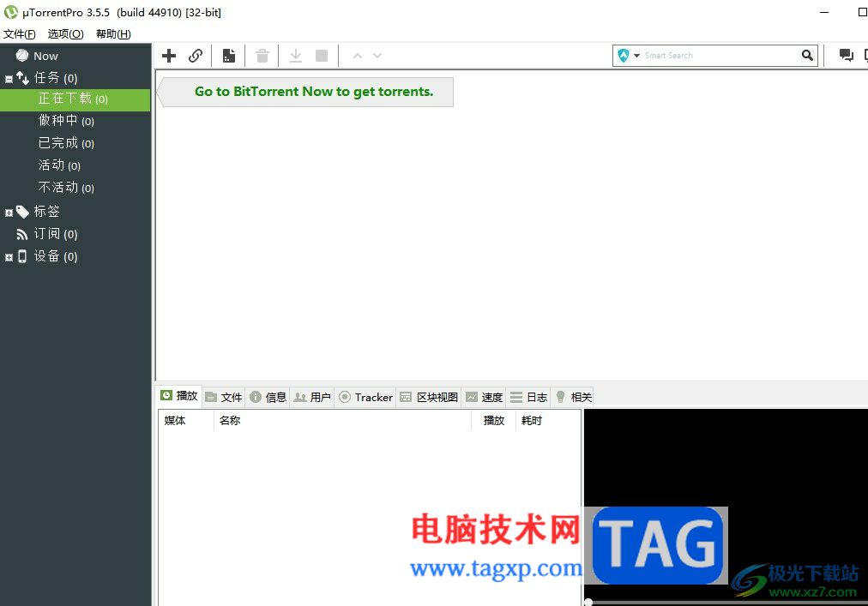868x606 pixels.
Task: Select 正在下载 (0) category
Action: point(75,99)
